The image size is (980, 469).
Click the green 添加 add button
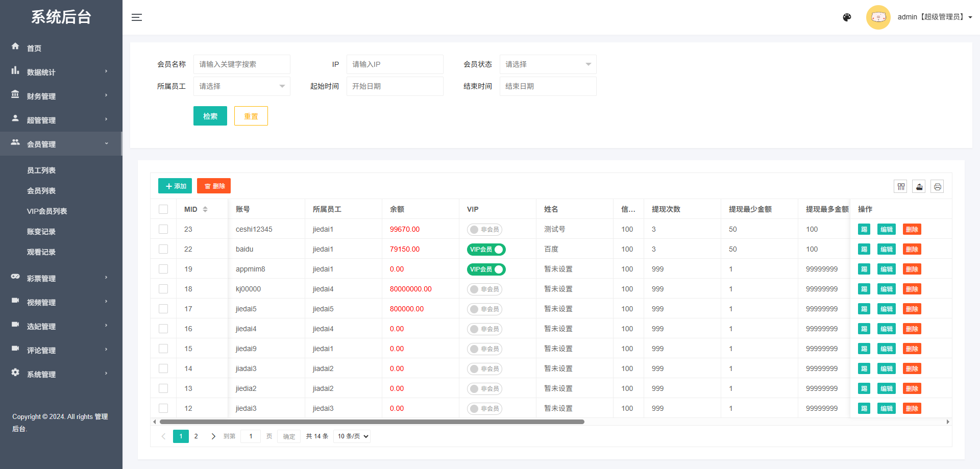[175, 186]
